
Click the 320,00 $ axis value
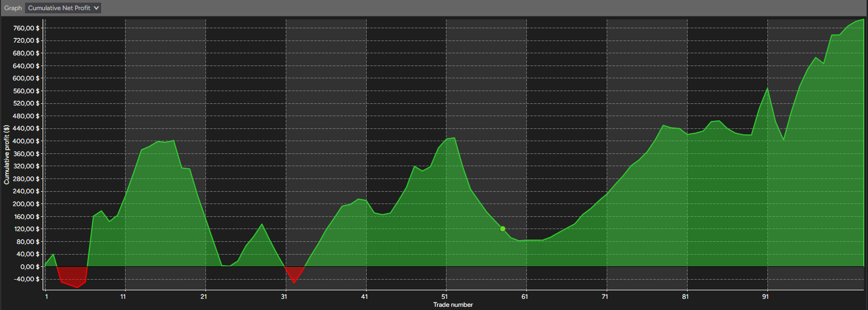pos(26,166)
